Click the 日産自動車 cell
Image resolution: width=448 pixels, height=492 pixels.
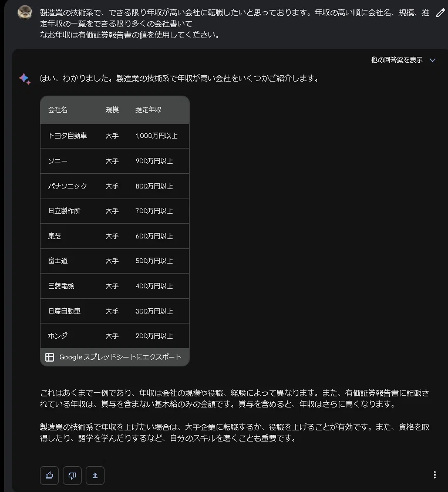click(x=65, y=311)
